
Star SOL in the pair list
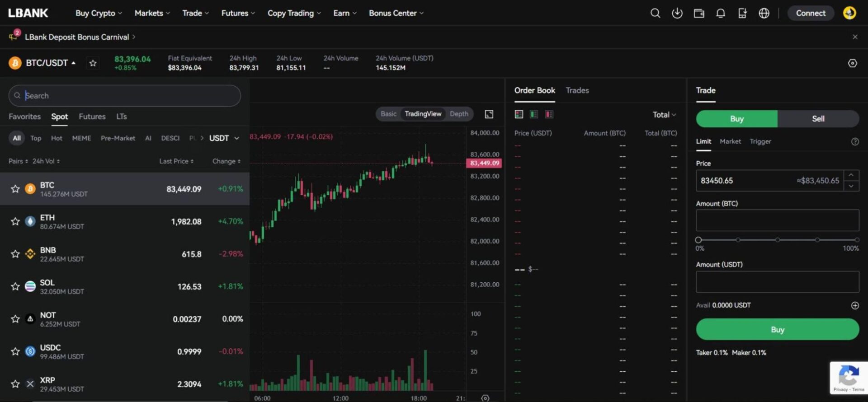coord(15,286)
